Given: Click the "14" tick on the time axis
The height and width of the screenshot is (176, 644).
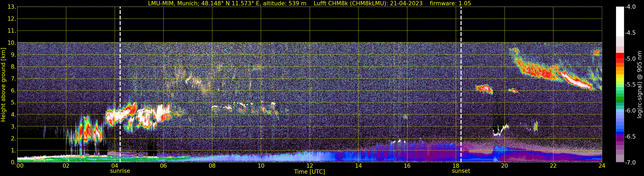Looking at the screenshot, I should tap(358, 166).
